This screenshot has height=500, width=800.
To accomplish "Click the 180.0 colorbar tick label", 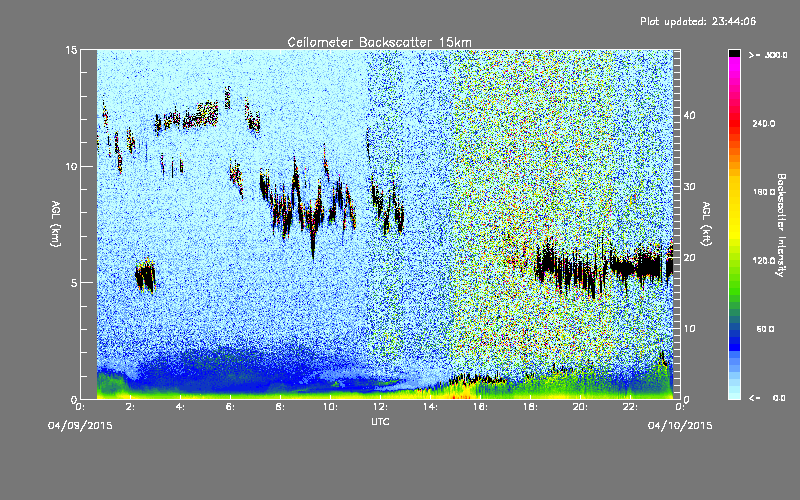I will click(x=764, y=192).
